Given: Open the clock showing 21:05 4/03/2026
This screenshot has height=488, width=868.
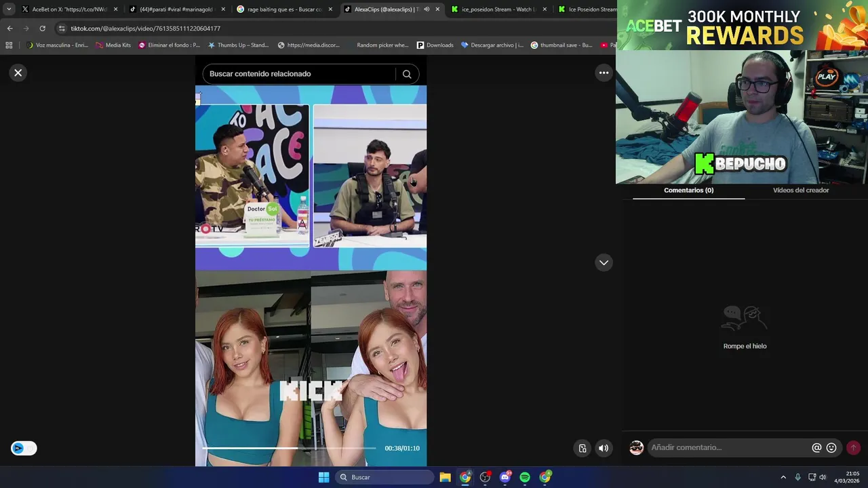Looking at the screenshot, I should click(x=847, y=477).
